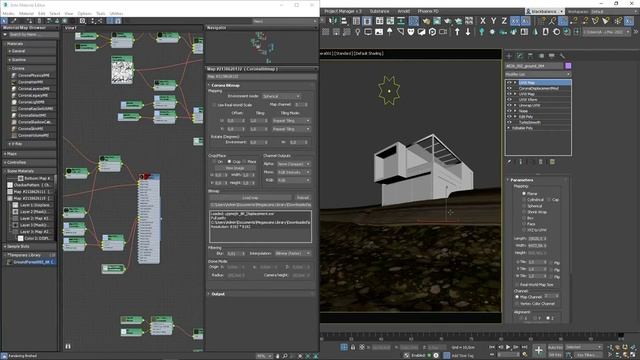The height and width of the screenshot is (360, 640).
Task: Click play animation button in timeline controls
Action: (x=508, y=347)
